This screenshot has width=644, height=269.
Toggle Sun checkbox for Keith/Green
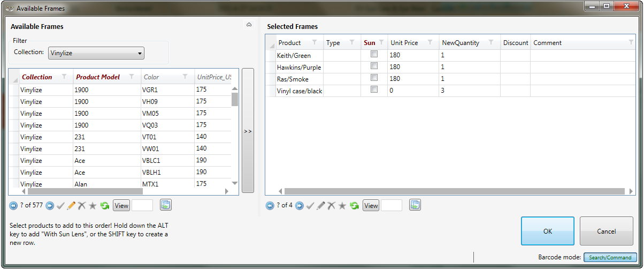point(374,54)
